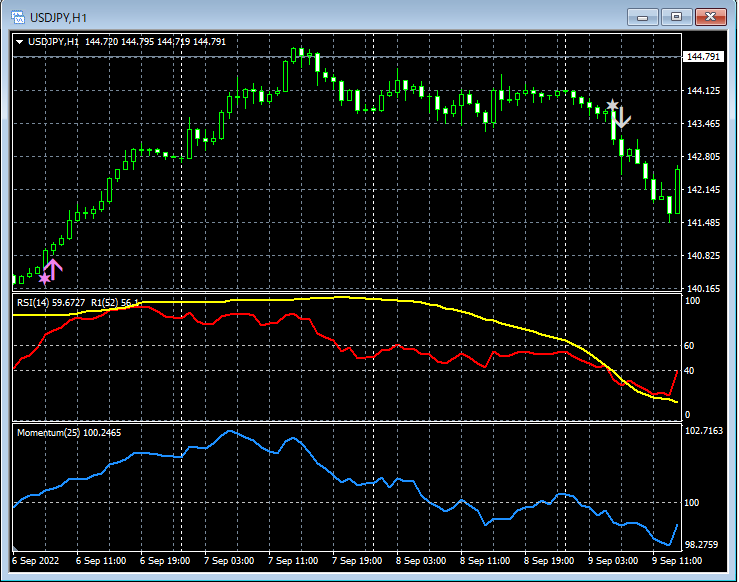Click the 7 Sep 03:00 time label

[x=229, y=561]
